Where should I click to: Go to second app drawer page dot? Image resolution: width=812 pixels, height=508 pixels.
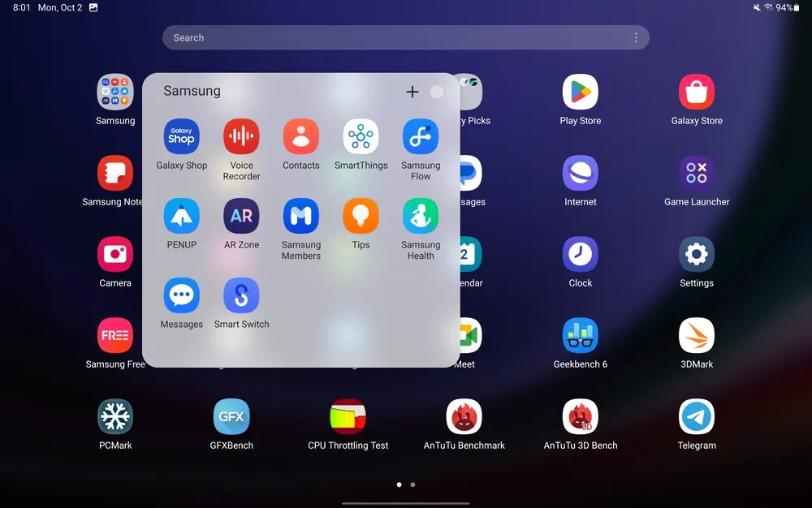412,484
